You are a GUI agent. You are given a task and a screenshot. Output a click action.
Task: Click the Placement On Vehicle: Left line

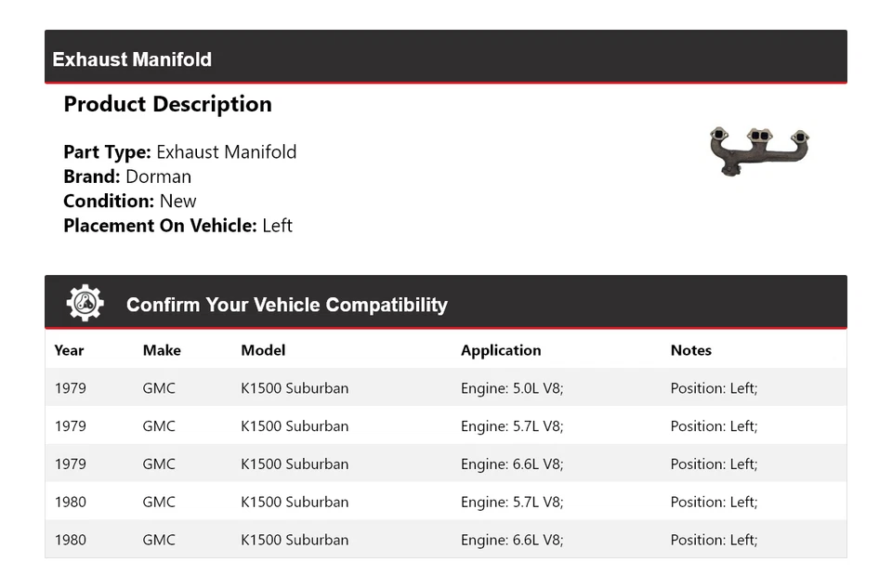(177, 225)
